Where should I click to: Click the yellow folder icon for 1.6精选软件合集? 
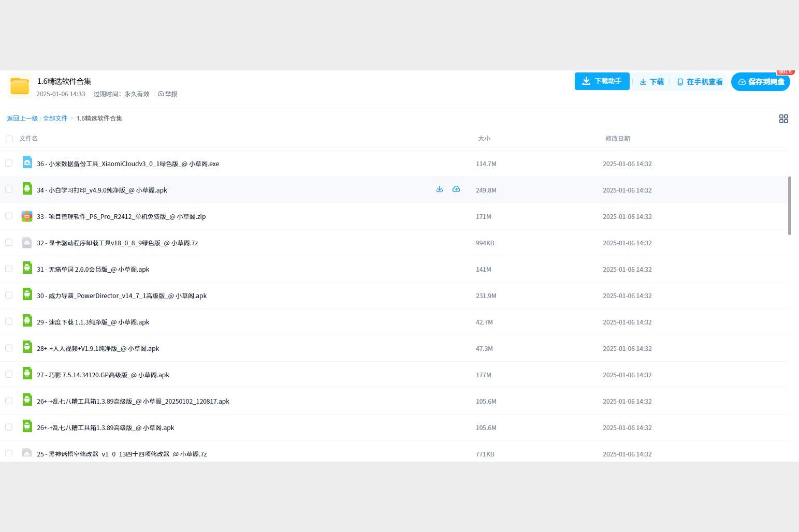(20, 86)
